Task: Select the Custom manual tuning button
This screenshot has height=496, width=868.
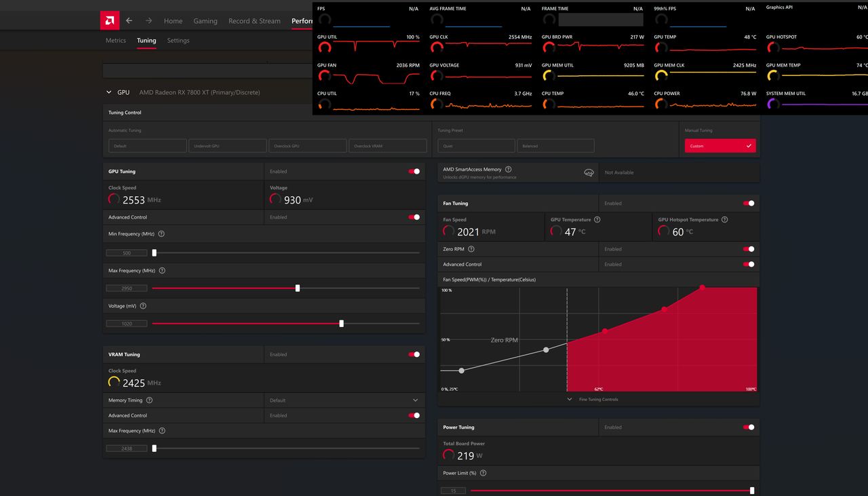Action: coord(720,146)
